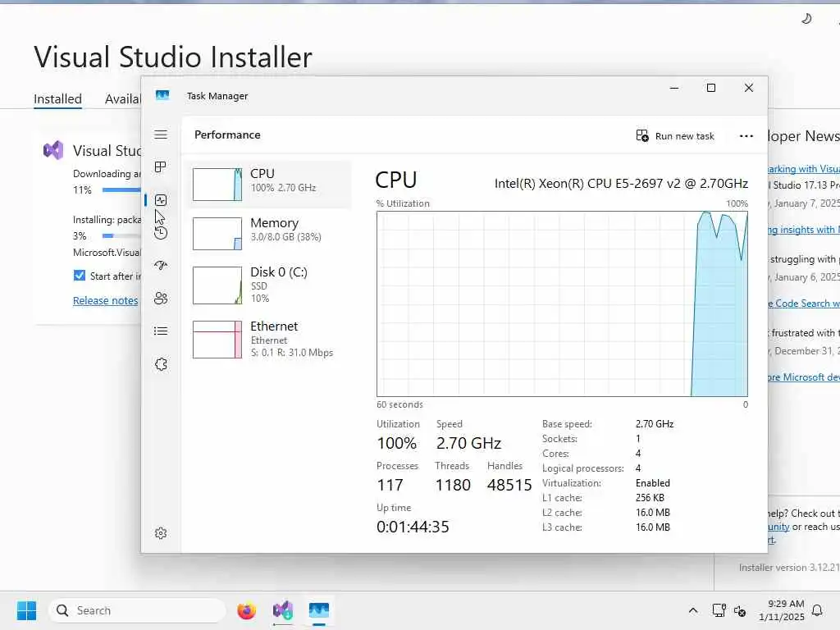This screenshot has width=840, height=630.
Task: Open the Users page in Task Manager
Action: [161, 299]
